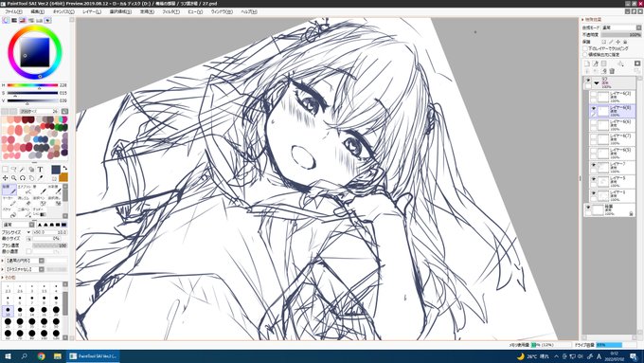
Task: Hide the レイヤー7 layer
Action: coord(593,164)
